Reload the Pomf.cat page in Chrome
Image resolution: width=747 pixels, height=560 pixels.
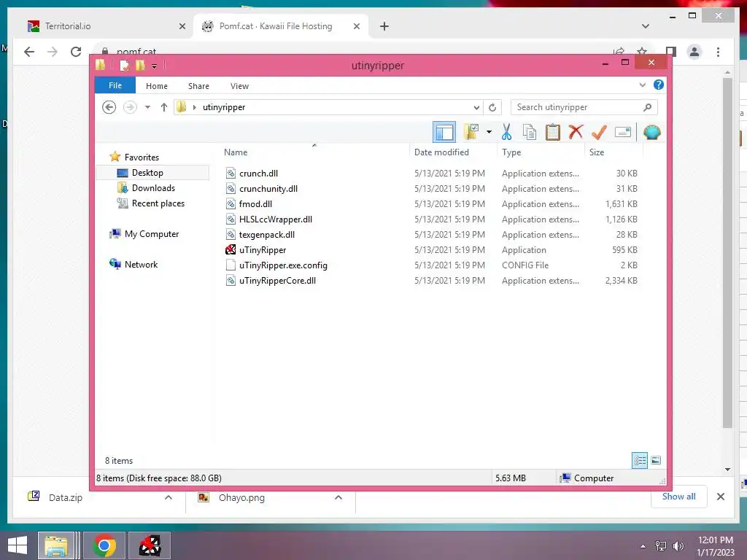pyautogui.click(x=76, y=52)
